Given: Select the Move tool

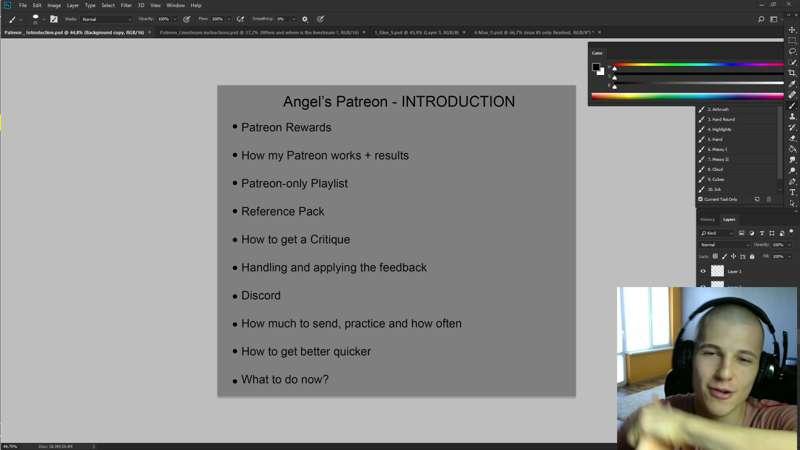Looking at the screenshot, I should 792,30.
